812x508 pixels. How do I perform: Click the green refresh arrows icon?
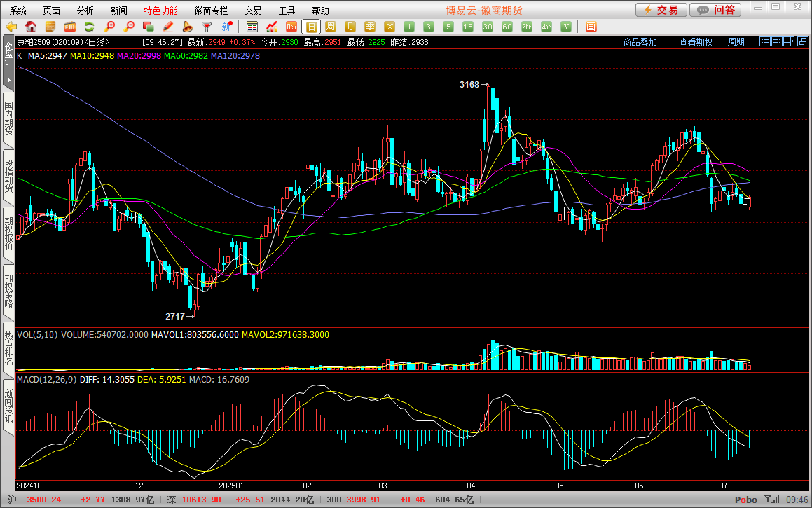point(90,27)
